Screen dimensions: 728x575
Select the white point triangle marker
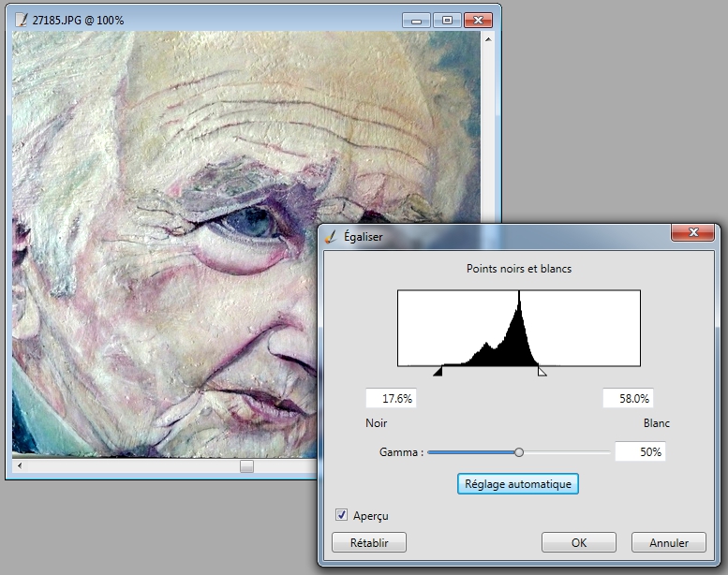pos(542,371)
